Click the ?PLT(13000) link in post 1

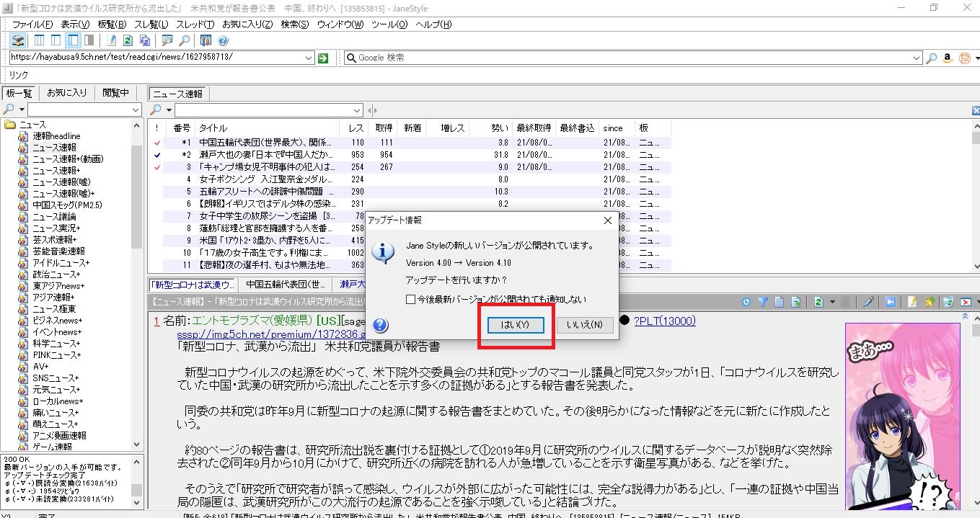664,321
